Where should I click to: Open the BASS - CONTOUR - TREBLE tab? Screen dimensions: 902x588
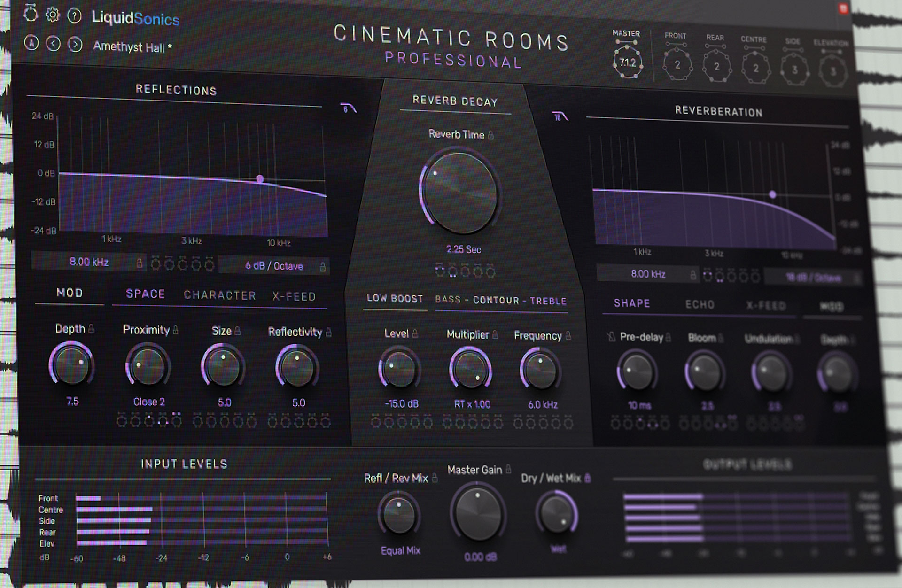tap(501, 301)
